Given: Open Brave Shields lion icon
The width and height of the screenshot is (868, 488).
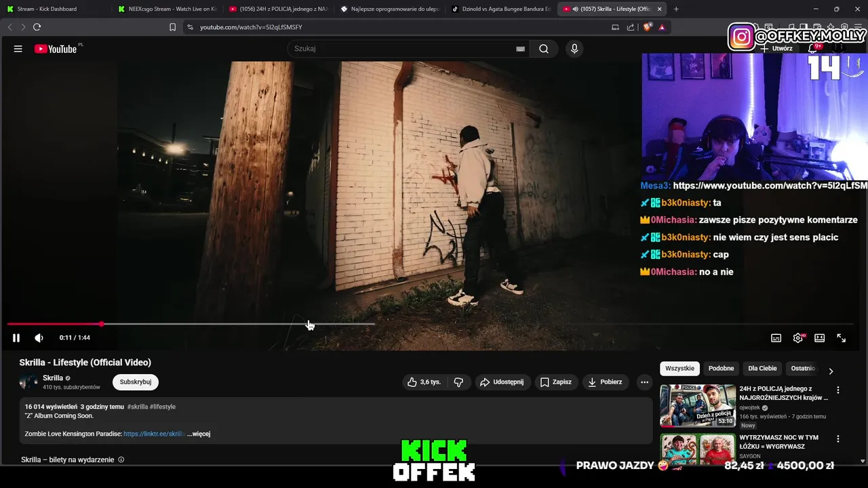Looking at the screenshot, I should [647, 27].
